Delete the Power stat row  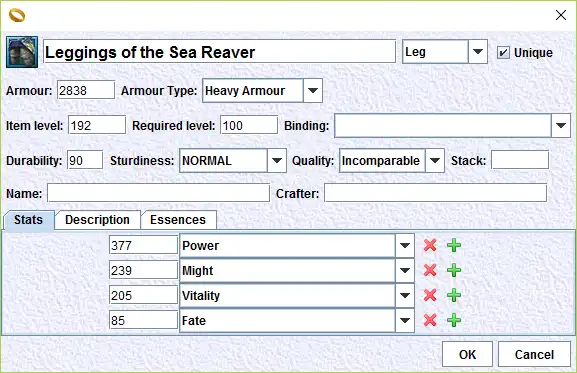(x=430, y=245)
